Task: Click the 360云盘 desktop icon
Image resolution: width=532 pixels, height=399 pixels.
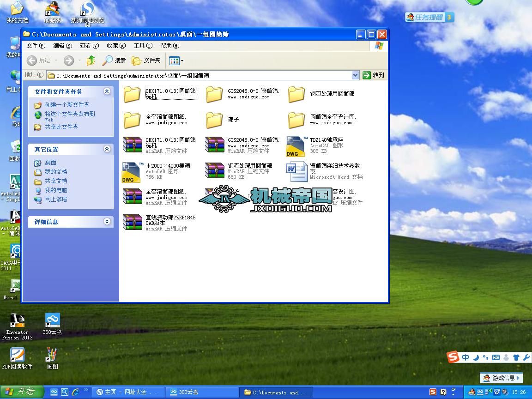Action: (x=52, y=323)
